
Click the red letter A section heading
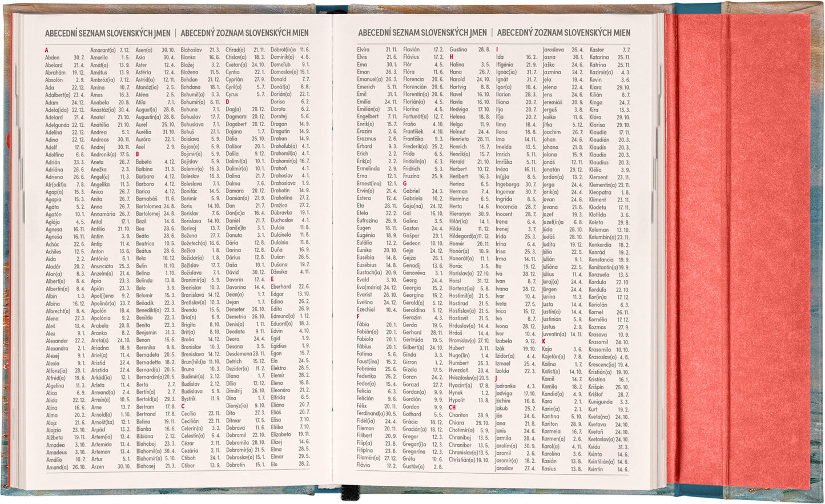pyautogui.click(x=47, y=50)
